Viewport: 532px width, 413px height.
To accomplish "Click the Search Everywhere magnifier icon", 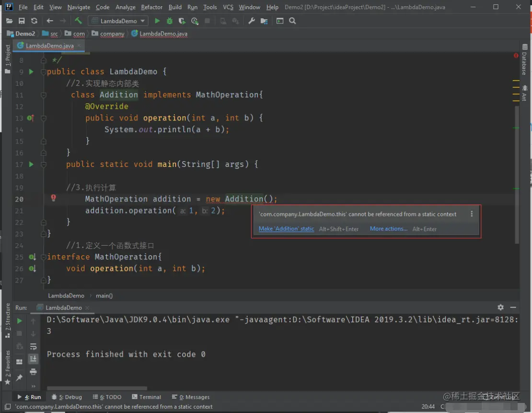I will coord(292,21).
